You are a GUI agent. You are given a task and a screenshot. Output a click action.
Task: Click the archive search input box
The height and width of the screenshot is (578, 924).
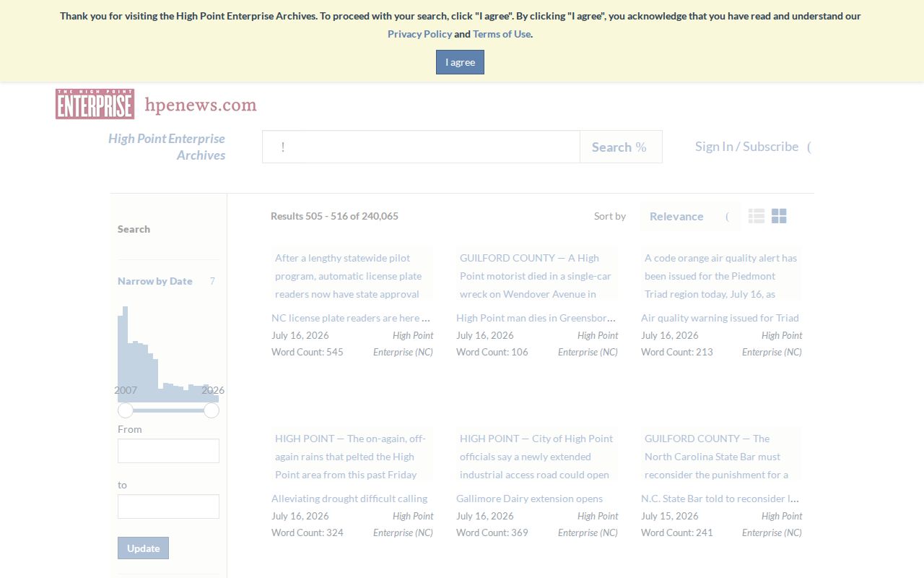(421, 147)
